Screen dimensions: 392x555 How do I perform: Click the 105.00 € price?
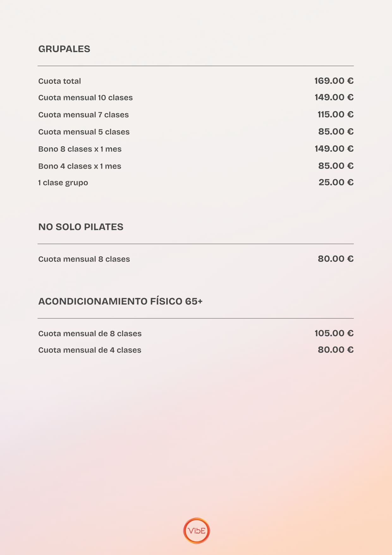point(334,333)
